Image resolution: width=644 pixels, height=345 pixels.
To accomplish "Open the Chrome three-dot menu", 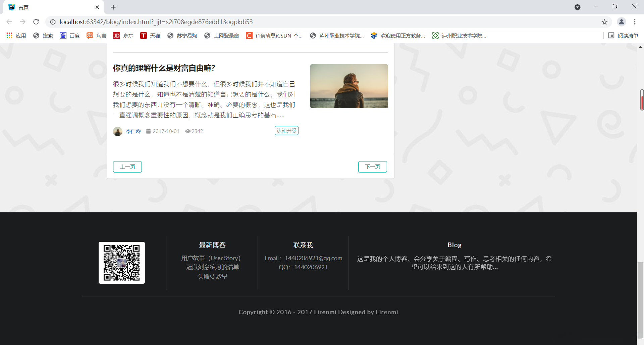I will click(635, 22).
